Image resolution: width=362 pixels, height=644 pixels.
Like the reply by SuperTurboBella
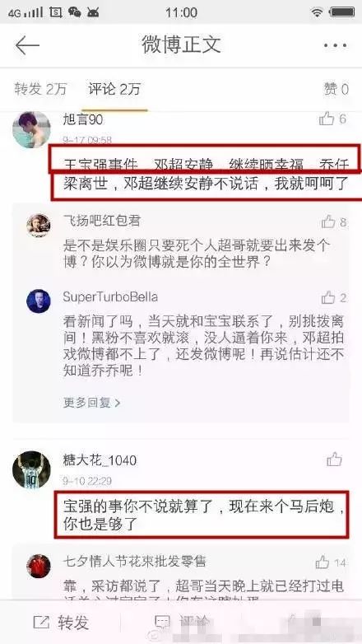coord(328,297)
